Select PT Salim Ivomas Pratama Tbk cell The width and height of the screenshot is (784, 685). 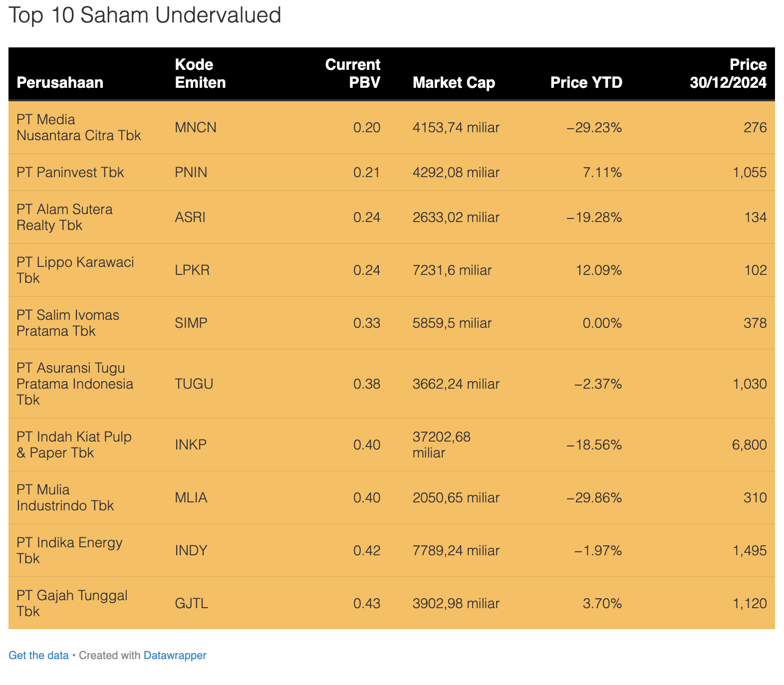tap(68, 323)
